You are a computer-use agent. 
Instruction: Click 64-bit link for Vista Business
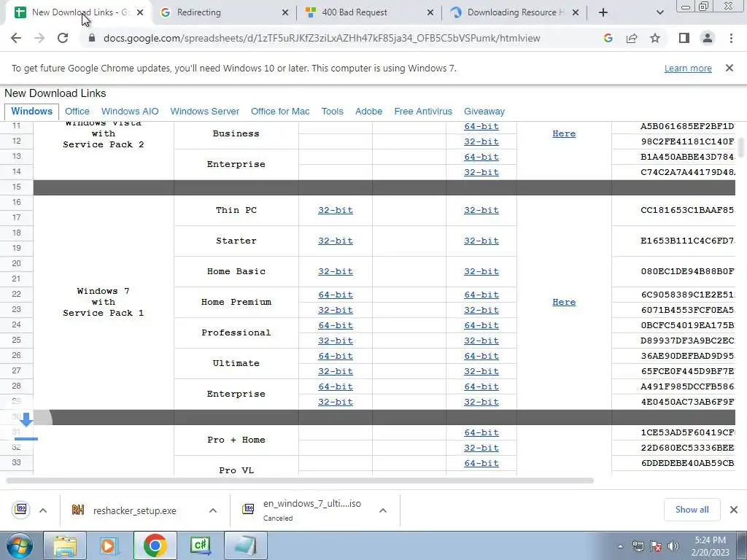[x=481, y=126]
